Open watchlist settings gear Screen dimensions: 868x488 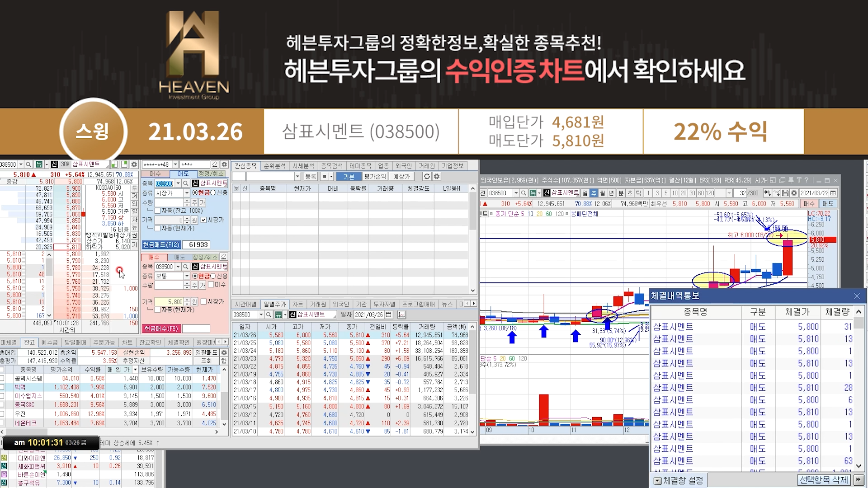(x=437, y=177)
